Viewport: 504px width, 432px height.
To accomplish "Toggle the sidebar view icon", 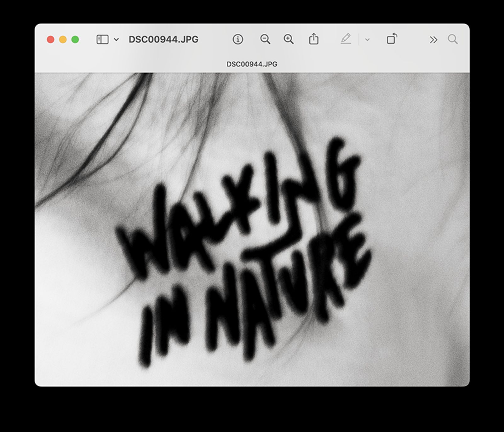I will coord(102,39).
